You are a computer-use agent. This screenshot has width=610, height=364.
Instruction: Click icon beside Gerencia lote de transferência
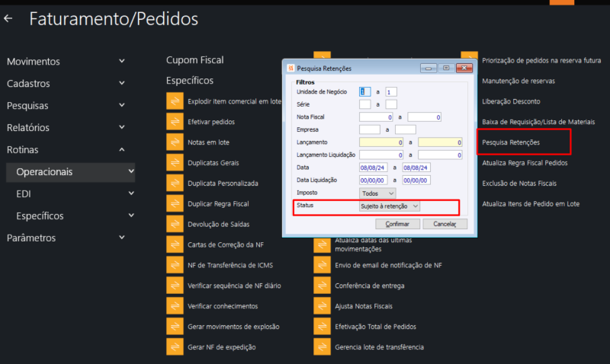click(322, 347)
